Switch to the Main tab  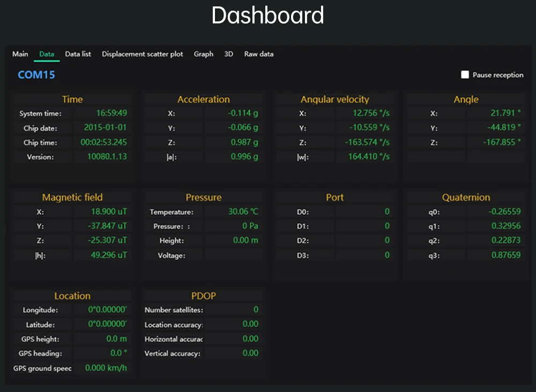coord(20,54)
